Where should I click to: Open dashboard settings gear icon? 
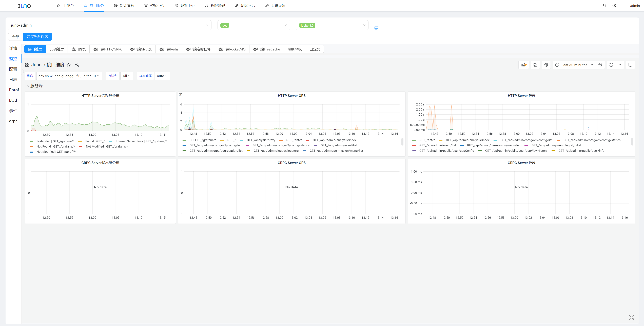(x=546, y=65)
